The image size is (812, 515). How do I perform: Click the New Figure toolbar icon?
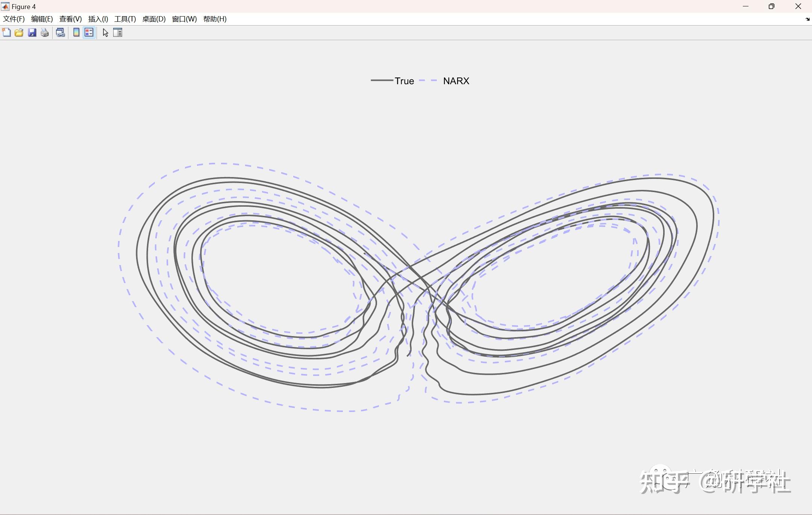6,33
